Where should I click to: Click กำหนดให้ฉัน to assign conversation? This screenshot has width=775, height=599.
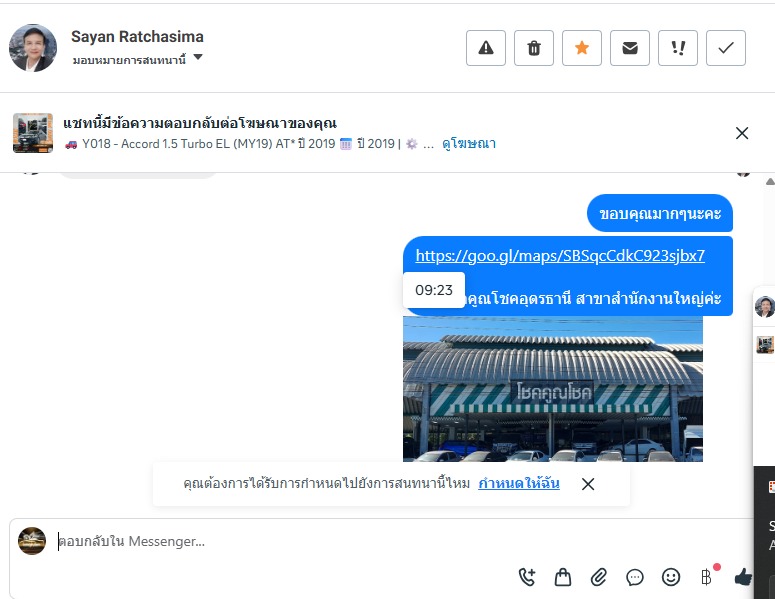tap(518, 483)
